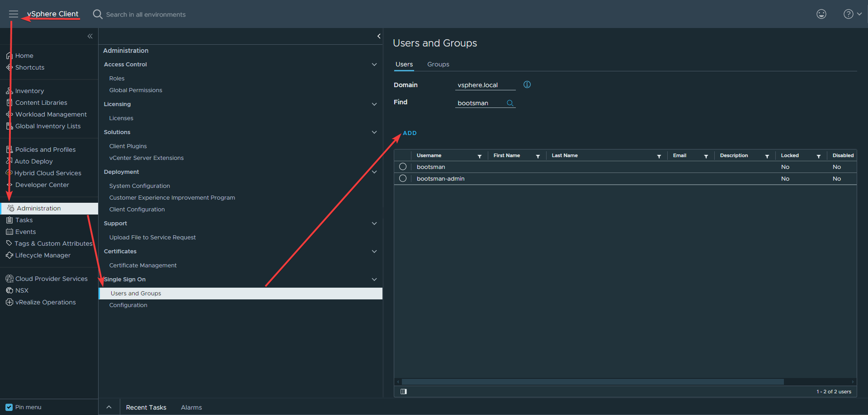Select the bootsman-admin user radio button
This screenshot has width=868, height=415.
coord(403,178)
